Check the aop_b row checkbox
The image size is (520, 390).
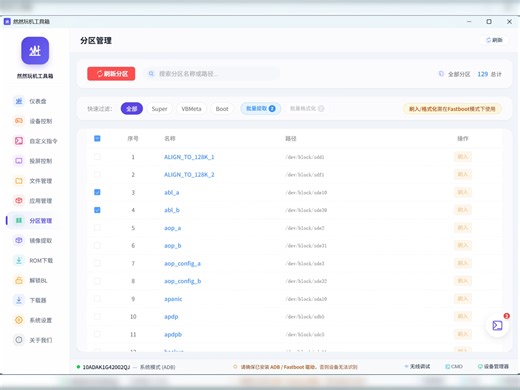coord(97,246)
